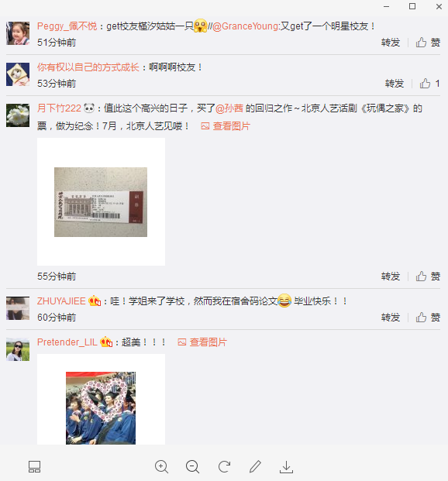Open the thumbnail gallery view icon
Screen dimensions: 448x481
[34, 467]
